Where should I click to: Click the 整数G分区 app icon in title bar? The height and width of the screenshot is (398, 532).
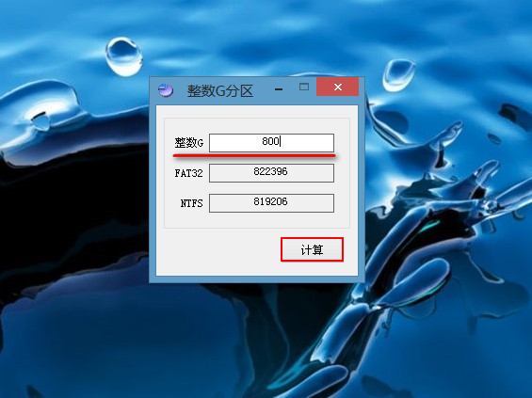click(x=166, y=90)
